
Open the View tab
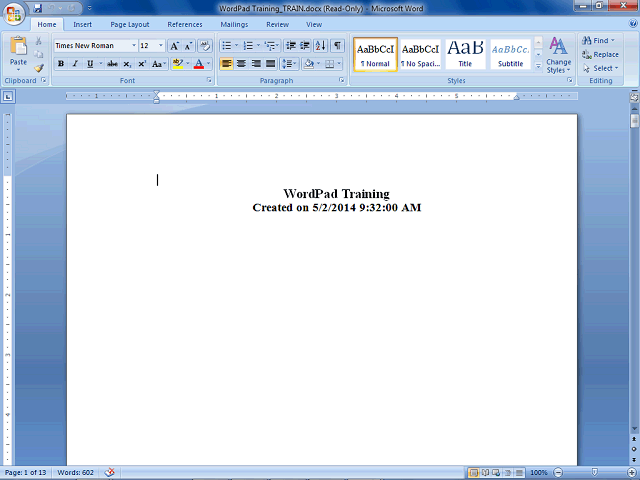[x=314, y=24]
